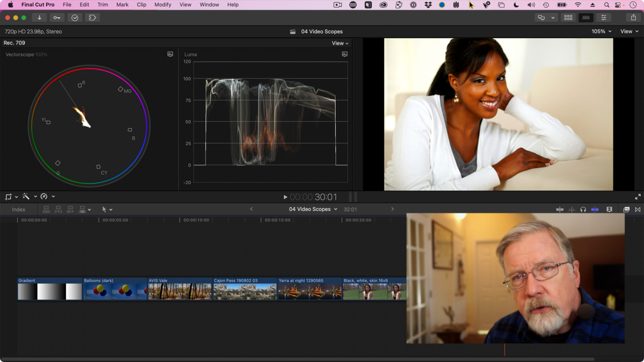Play the viewer with play button
This screenshot has width=644, height=362.
pyautogui.click(x=285, y=197)
